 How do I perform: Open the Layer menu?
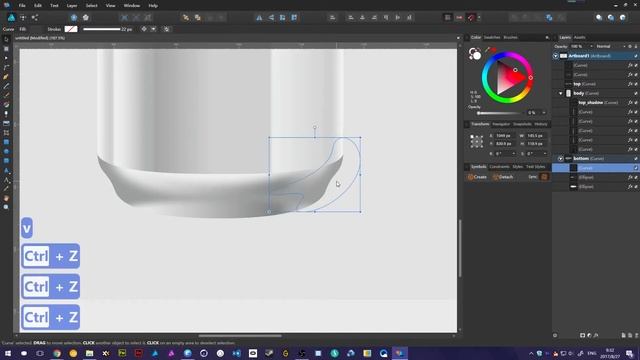72,6
